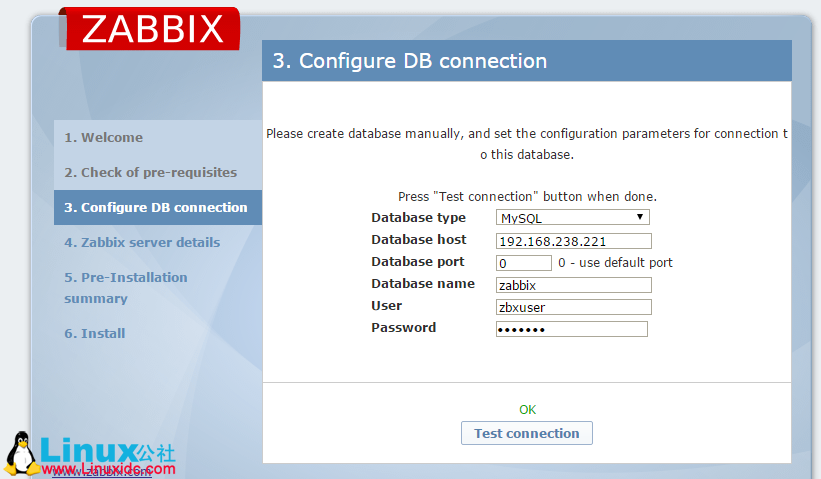Click the Database name field containing zabbix

tap(573, 285)
